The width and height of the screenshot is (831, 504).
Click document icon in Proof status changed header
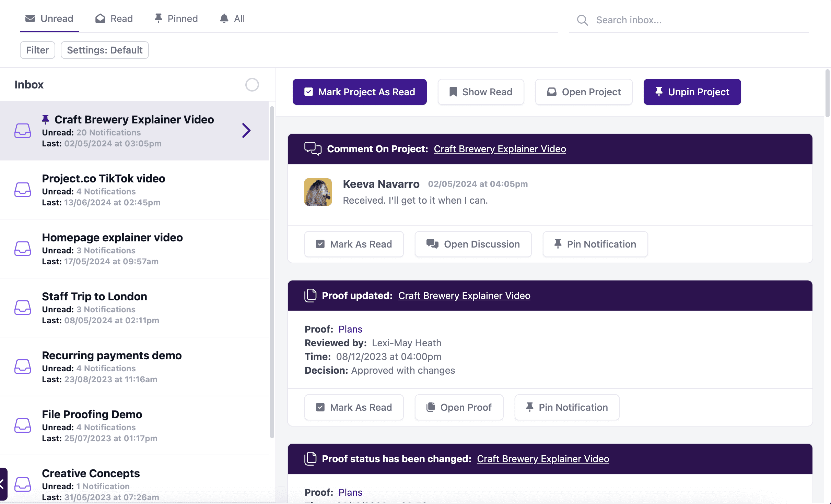311,459
